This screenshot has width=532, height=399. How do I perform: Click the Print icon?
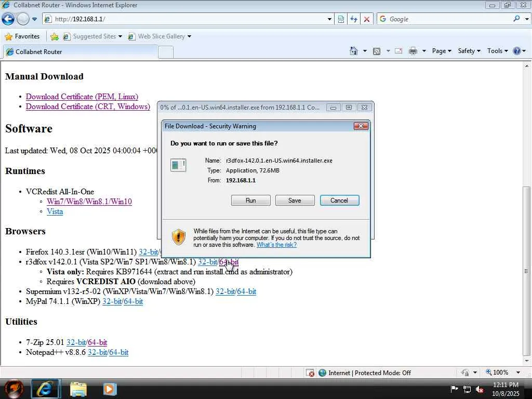click(x=413, y=51)
